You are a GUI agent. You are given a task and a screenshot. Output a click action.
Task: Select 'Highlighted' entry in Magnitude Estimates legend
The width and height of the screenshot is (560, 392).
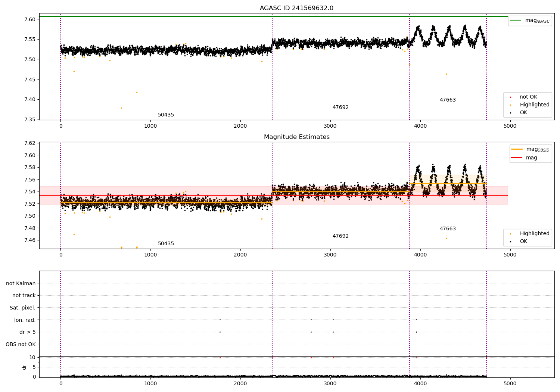point(535,234)
